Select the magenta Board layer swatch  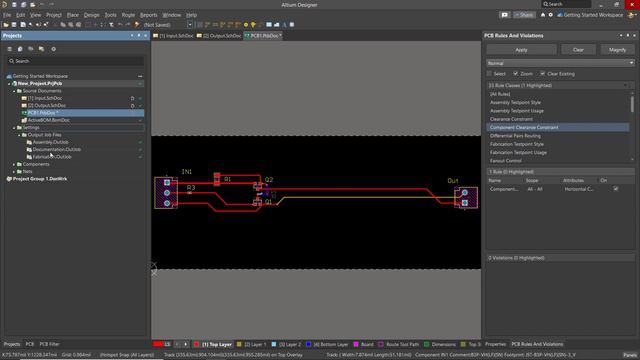pos(356,344)
